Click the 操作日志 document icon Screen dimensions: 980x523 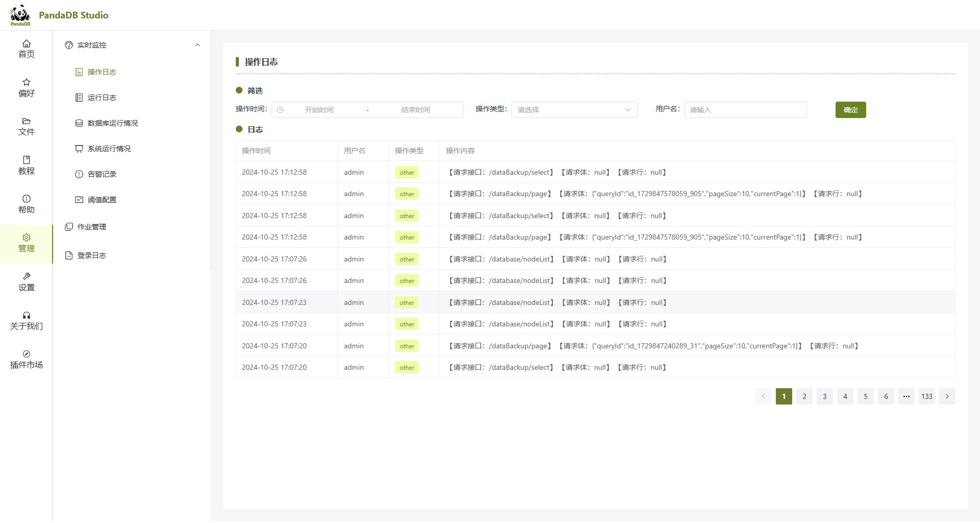coord(79,72)
